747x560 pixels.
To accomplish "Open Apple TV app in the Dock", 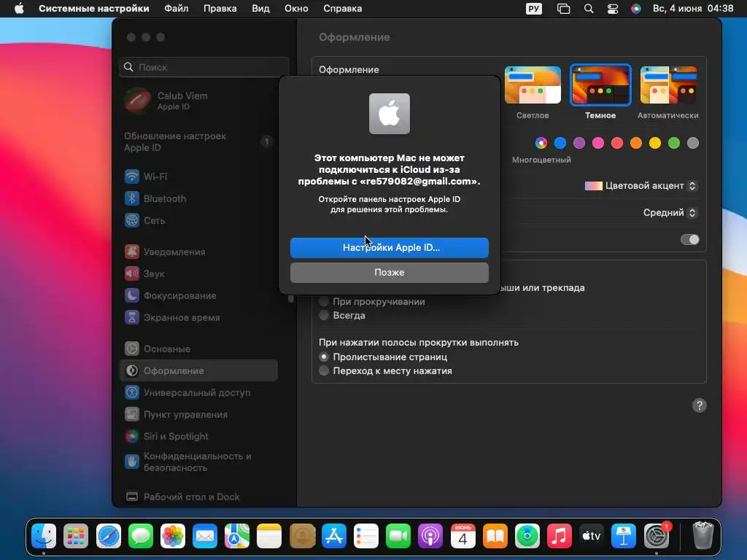I will [x=591, y=537].
